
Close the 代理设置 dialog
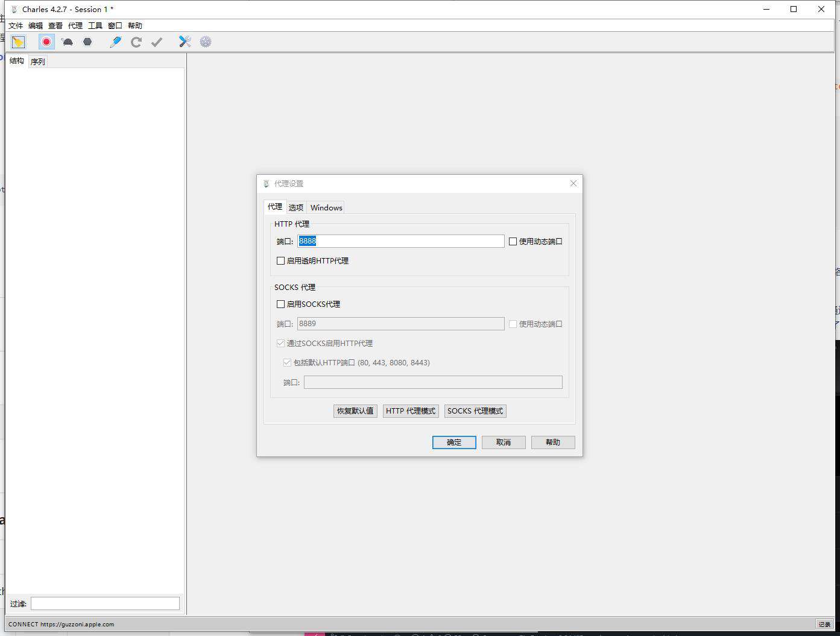573,183
